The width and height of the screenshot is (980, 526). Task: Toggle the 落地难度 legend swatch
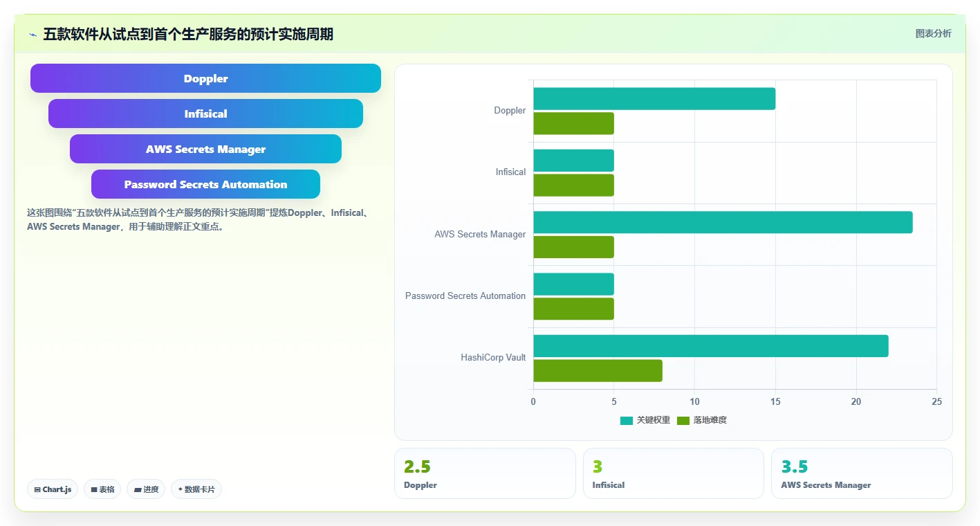[683, 420]
